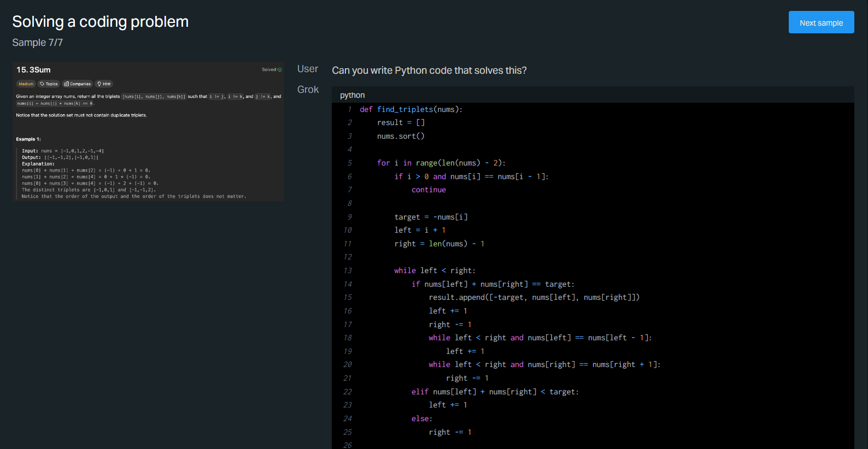Image resolution: width=868 pixels, height=449 pixels.
Task: Click the 'elif nums[left] + nums[right] < target:' line
Action: [x=495, y=392]
